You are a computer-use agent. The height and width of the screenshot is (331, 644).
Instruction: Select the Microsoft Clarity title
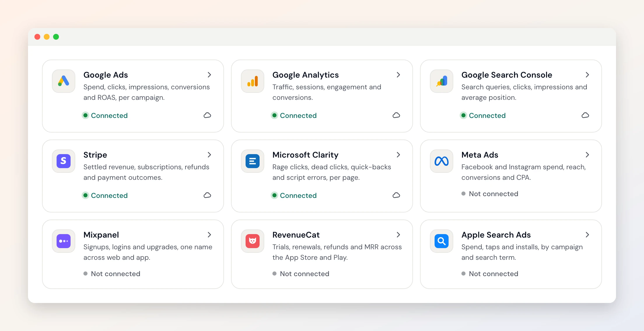pos(305,155)
